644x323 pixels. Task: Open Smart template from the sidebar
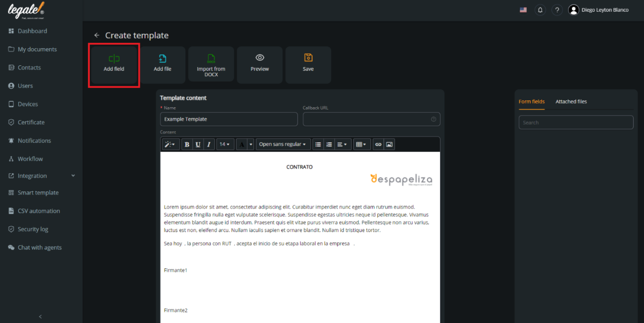click(x=37, y=192)
